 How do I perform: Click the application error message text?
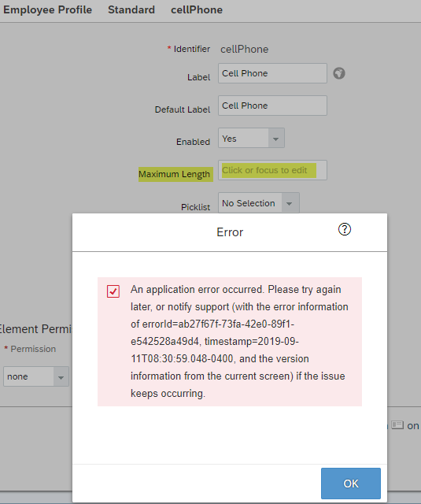click(x=239, y=341)
